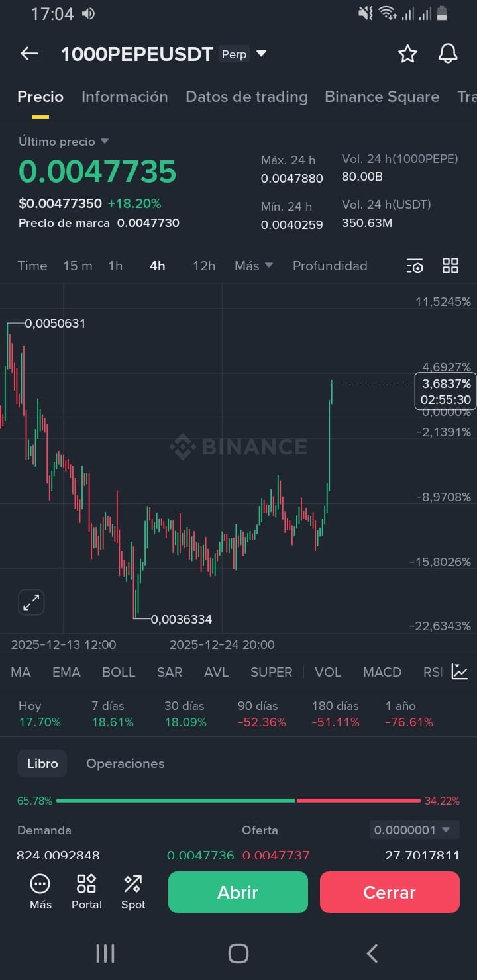Toggle MA indicator
The image size is (477, 980).
[21, 672]
